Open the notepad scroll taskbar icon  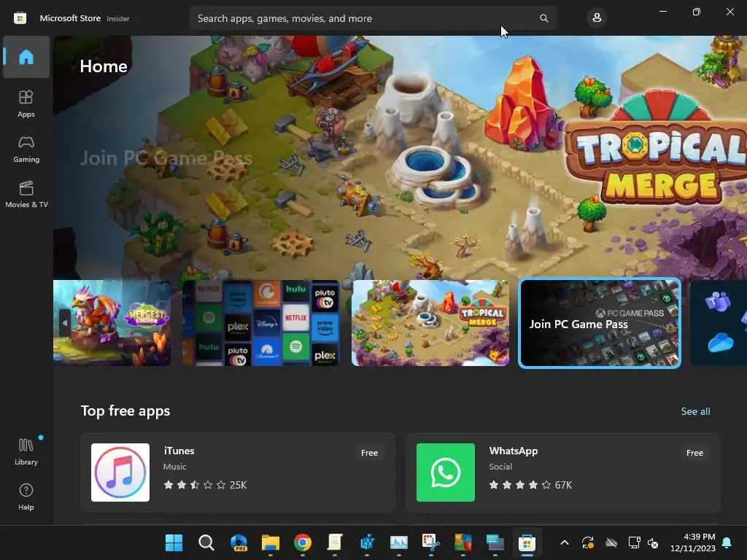pyautogui.click(x=335, y=542)
